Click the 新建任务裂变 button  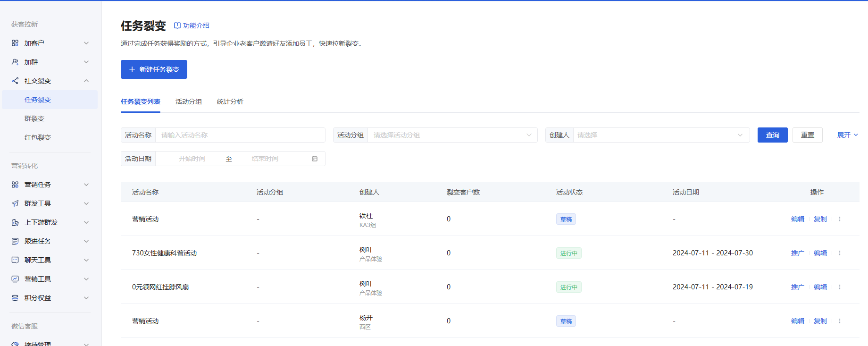154,69
